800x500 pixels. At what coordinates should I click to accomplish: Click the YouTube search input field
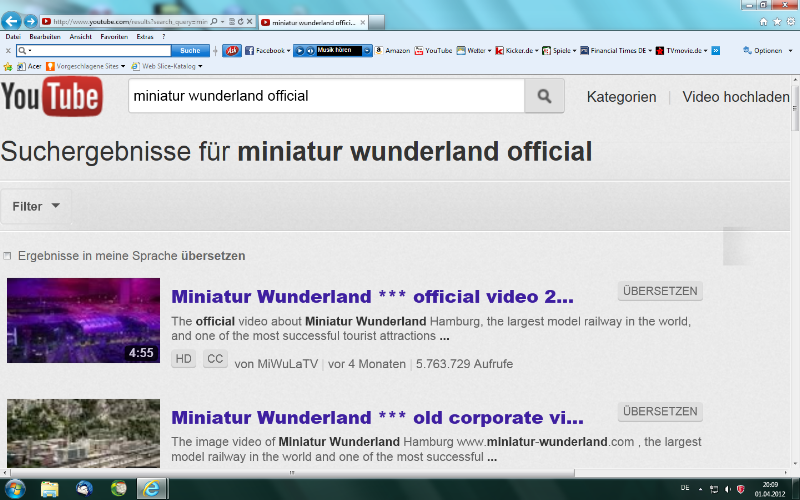pyautogui.click(x=326, y=97)
